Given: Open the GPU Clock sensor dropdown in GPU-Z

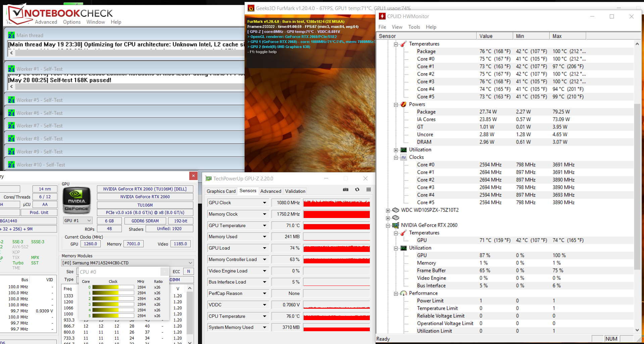Looking at the screenshot, I should coord(264,203).
